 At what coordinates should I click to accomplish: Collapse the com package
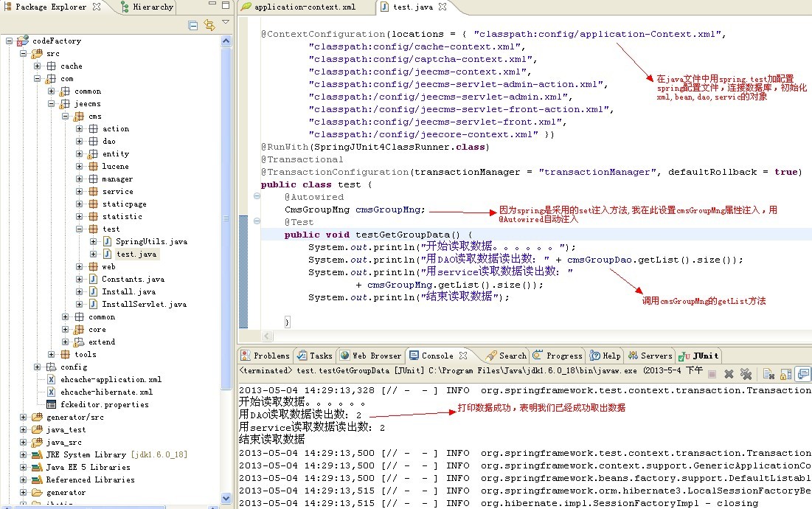pos(38,79)
